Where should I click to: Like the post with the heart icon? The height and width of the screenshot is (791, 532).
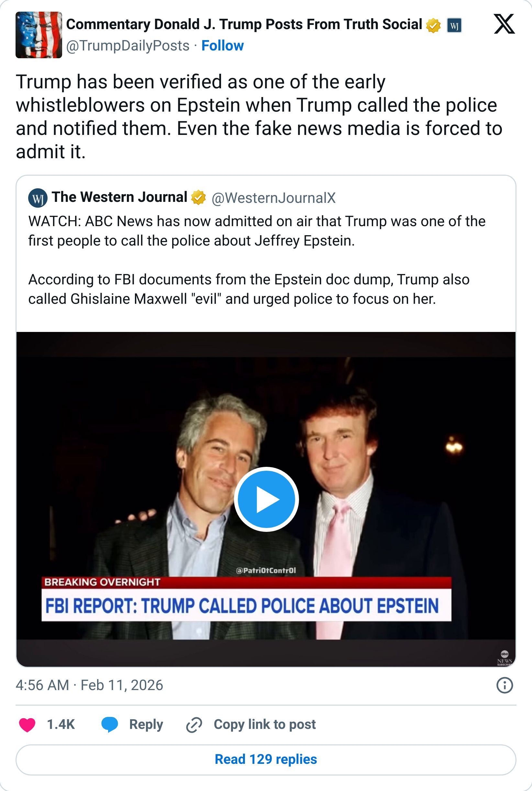point(27,725)
